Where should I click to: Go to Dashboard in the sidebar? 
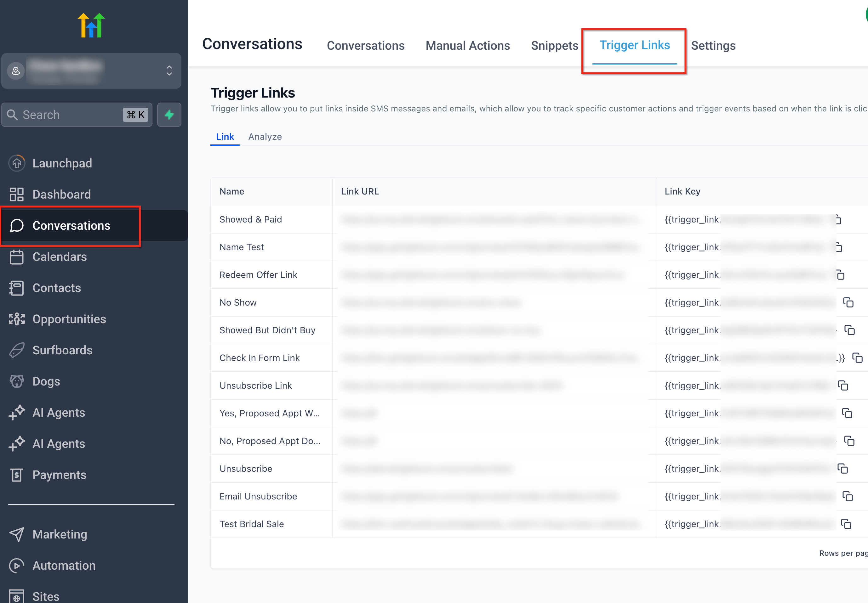click(x=61, y=194)
